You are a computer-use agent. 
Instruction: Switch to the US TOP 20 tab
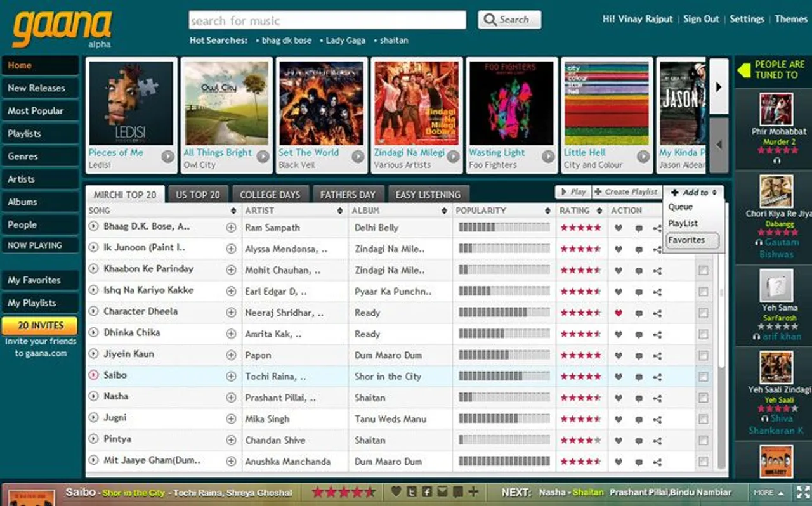point(198,195)
